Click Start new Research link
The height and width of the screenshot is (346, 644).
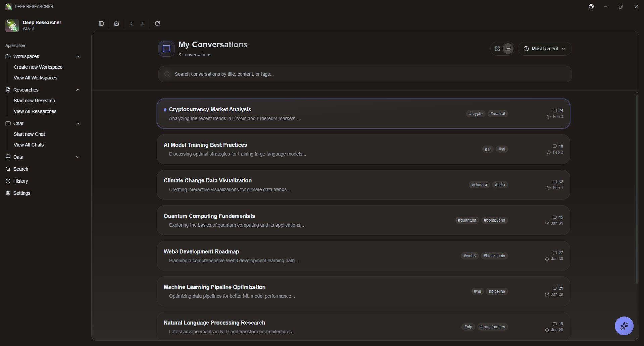coord(34,101)
